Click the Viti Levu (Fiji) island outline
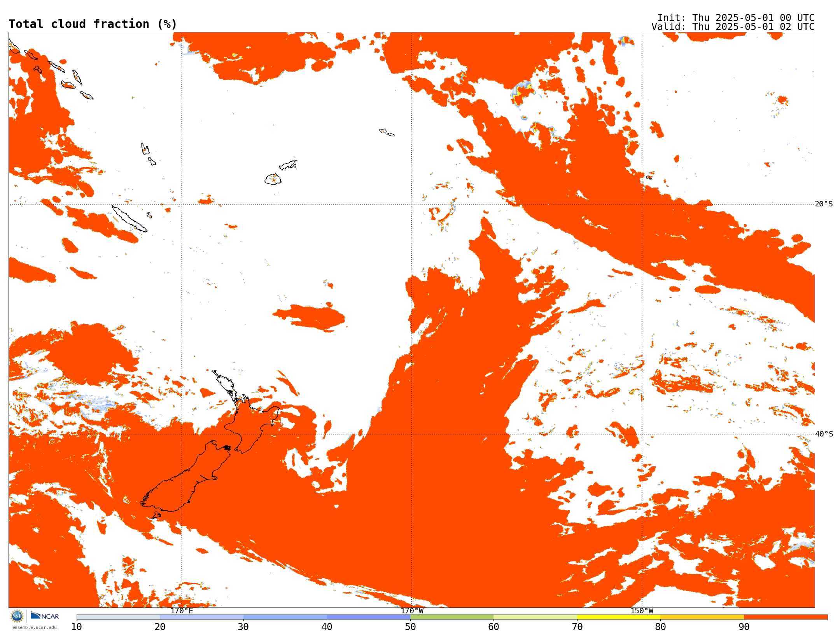 click(x=273, y=179)
